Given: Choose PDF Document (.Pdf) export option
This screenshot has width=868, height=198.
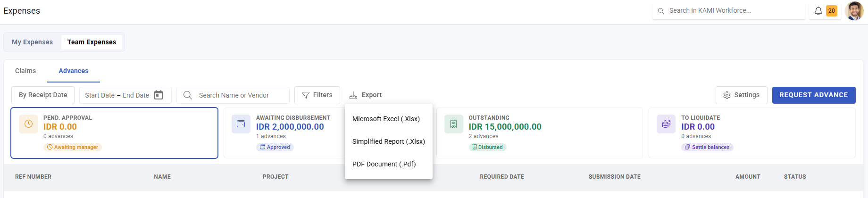Looking at the screenshot, I should [389, 164].
